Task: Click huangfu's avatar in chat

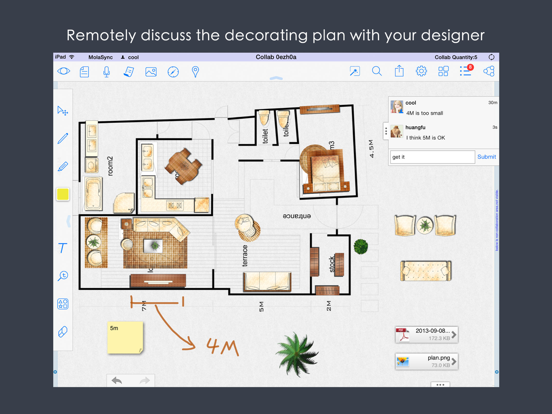Action: (x=397, y=131)
